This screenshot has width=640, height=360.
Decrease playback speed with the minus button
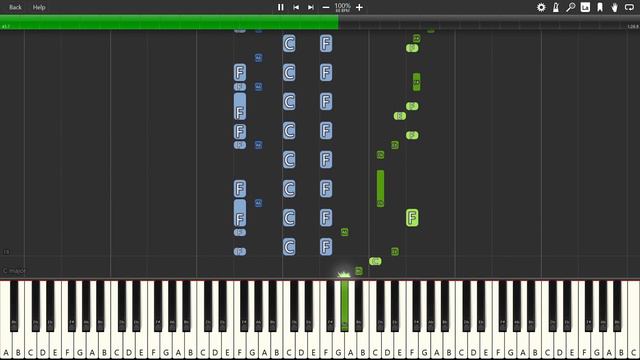click(326, 7)
